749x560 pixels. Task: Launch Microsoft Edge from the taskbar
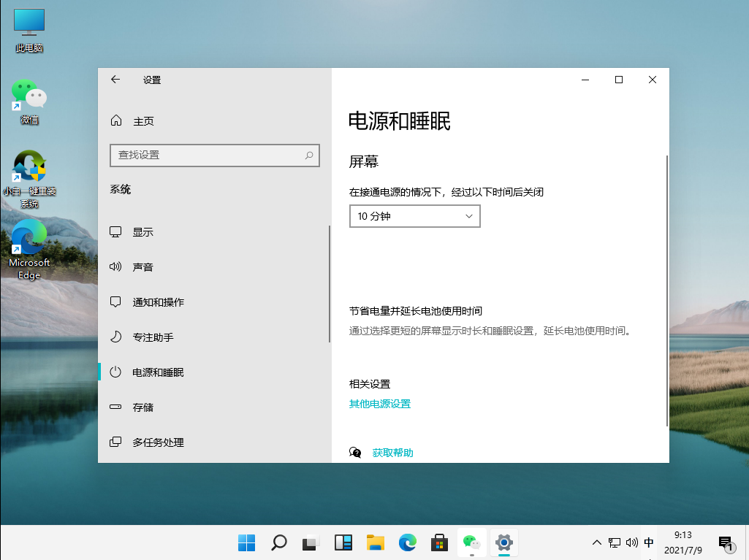tap(407, 542)
